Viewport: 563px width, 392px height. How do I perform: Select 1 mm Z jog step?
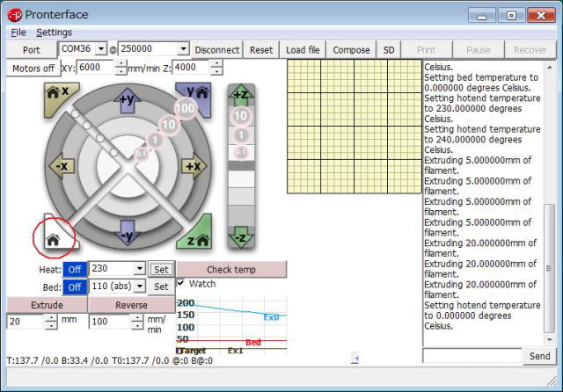(x=241, y=134)
